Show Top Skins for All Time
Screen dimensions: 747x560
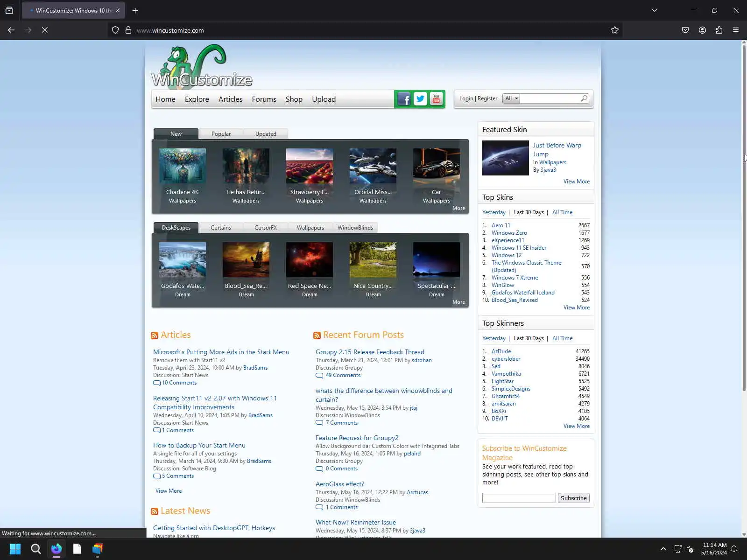[x=563, y=212]
